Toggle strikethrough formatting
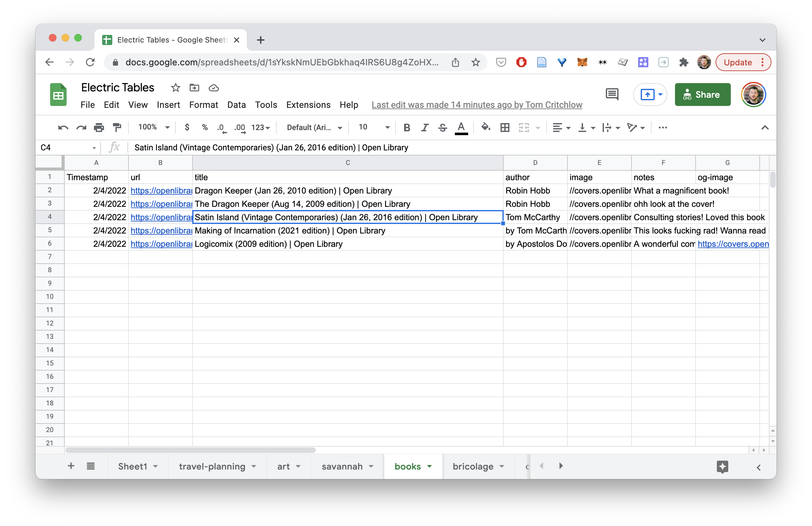The image size is (812, 526). [442, 128]
